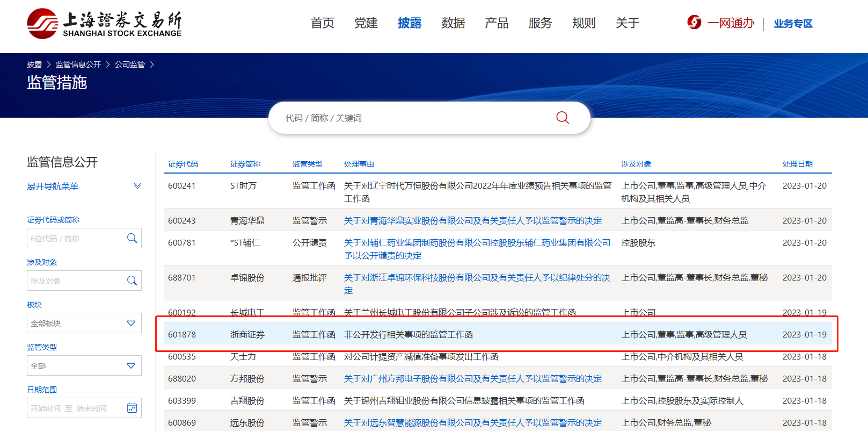
Task: Open 党建 in top navigation
Action: pos(366,23)
